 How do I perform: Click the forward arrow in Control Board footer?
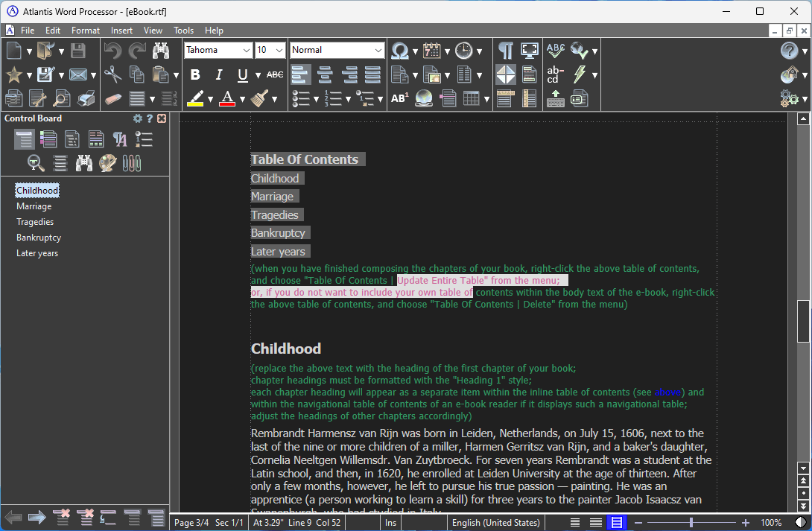coord(37,517)
